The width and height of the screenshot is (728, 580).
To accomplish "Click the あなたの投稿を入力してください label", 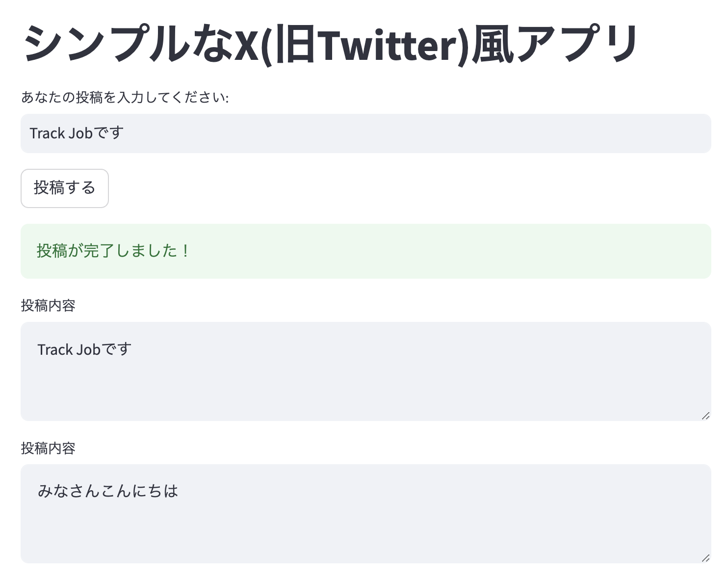I will [125, 97].
